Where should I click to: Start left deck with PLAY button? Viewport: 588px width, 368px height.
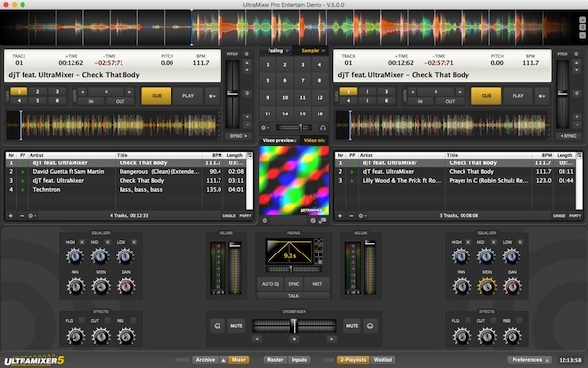click(x=188, y=96)
